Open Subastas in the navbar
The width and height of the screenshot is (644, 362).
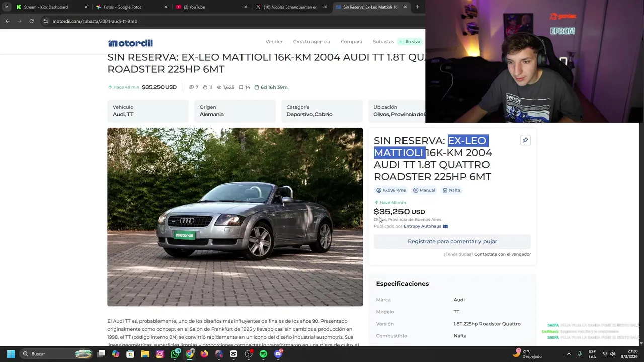click(x=383, y=42)
